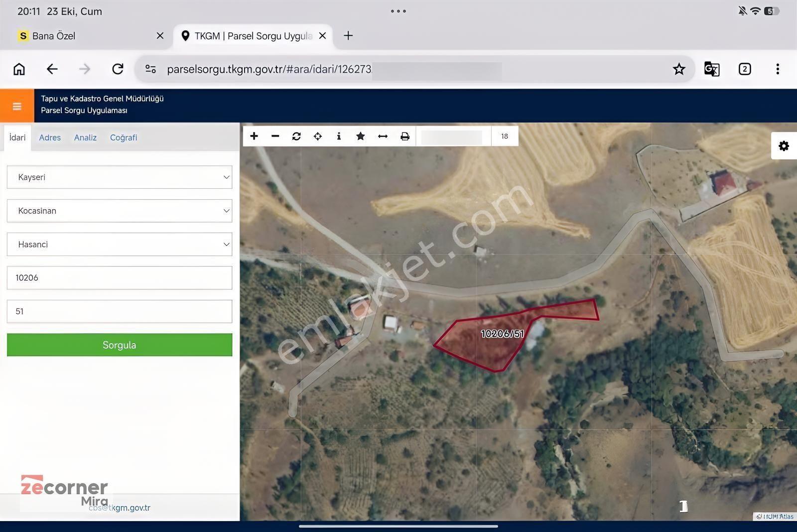Zoom in with the map plus icon

254,136
